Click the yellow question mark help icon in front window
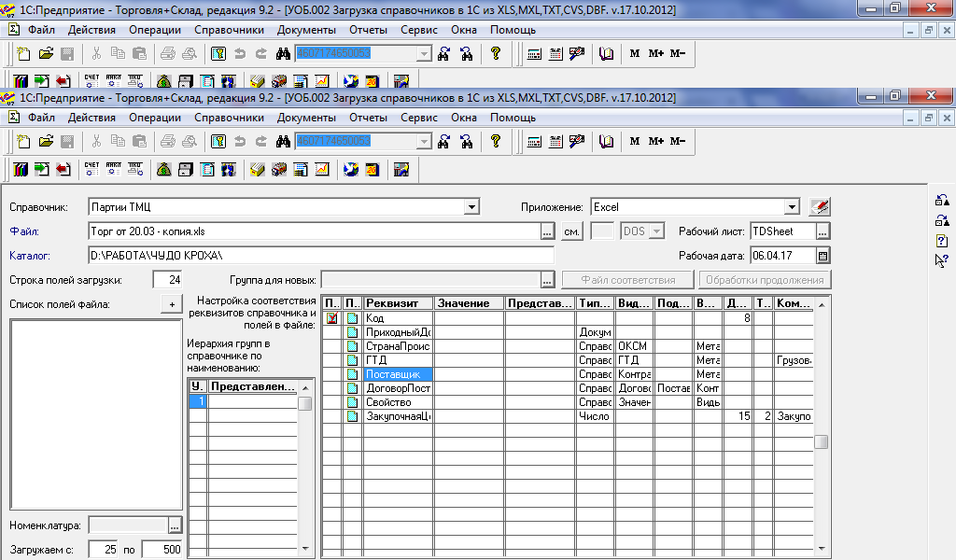956x560 pixels. click(495, 141)
